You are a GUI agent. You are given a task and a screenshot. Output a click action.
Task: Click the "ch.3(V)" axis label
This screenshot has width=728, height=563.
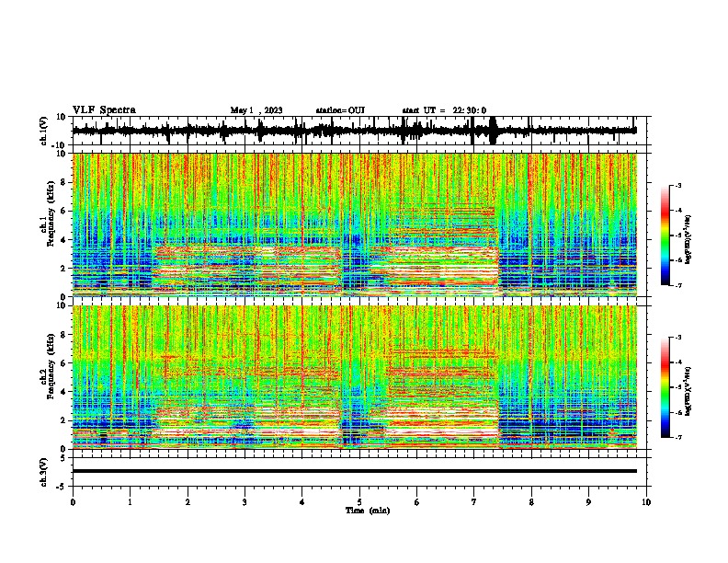coord(44,472)
